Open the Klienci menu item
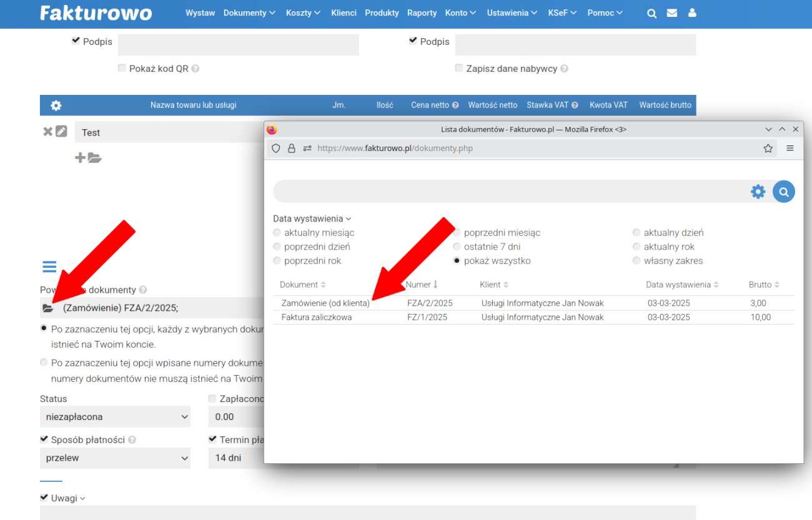The height and width of the screenshot is (520, 812). (x=344, y=13)
